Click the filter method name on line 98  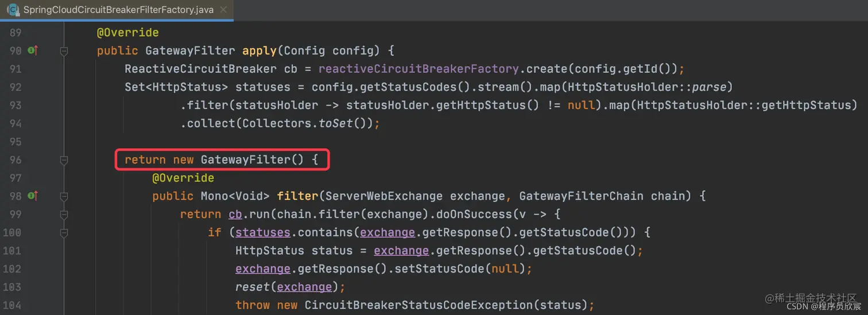(x=297, y=196)
